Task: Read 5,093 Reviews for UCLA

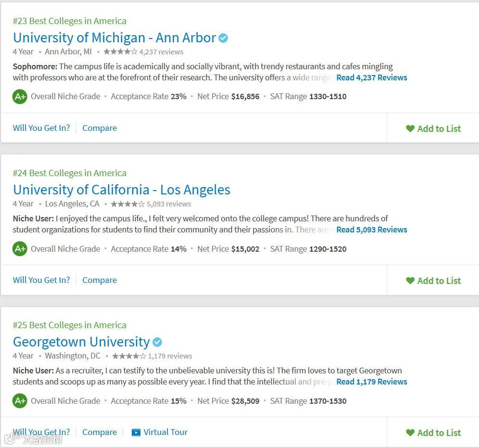Action: (371, 230)
